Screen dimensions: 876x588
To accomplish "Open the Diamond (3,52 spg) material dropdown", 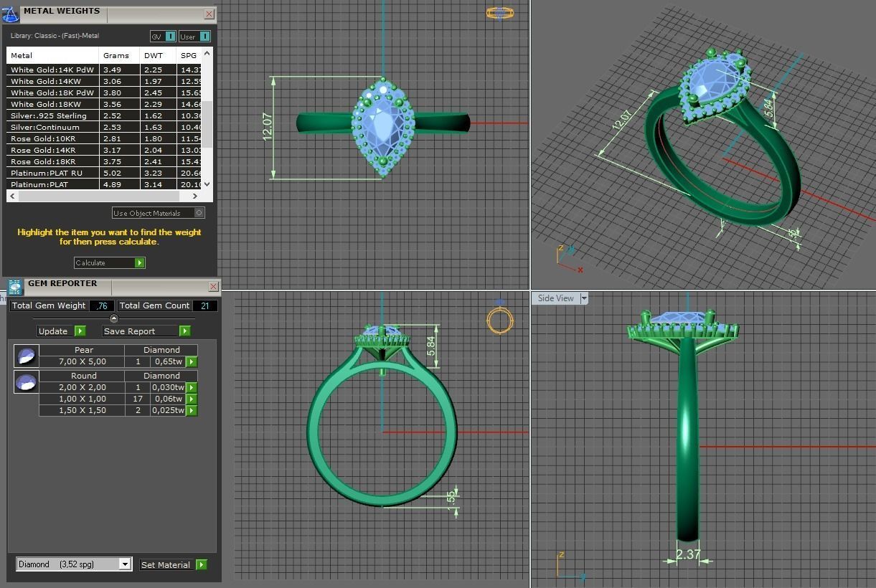I will [x=125, y=564].
